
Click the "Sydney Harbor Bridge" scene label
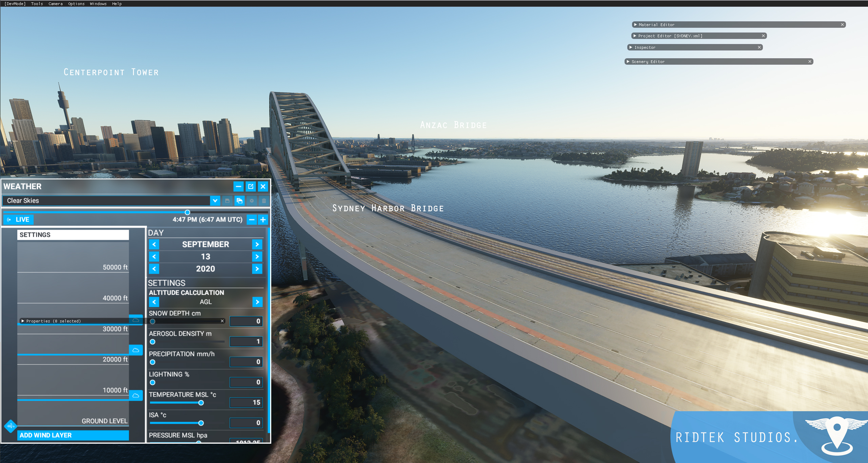click(x=388, y=208)
